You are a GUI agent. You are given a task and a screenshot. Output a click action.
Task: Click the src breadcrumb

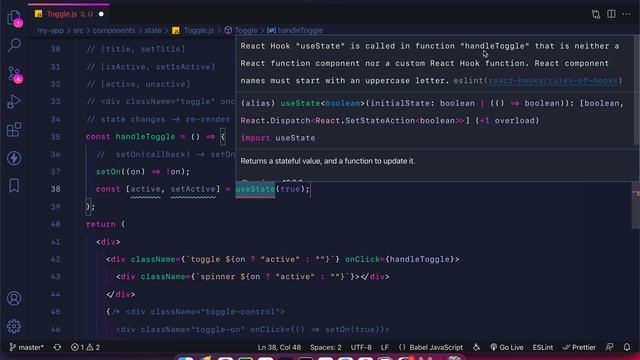pyautogui.click(x=78, y=30)
